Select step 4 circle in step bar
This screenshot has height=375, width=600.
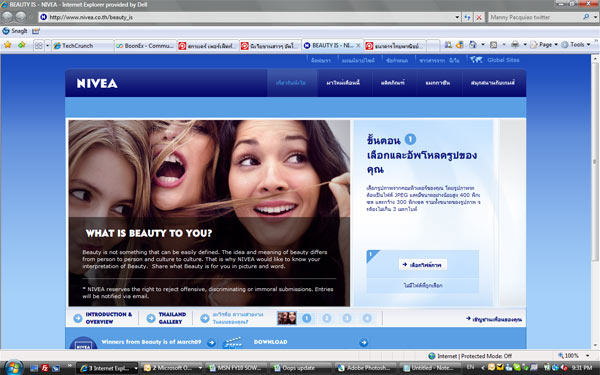pyautogui.click(x=367, y=318)
